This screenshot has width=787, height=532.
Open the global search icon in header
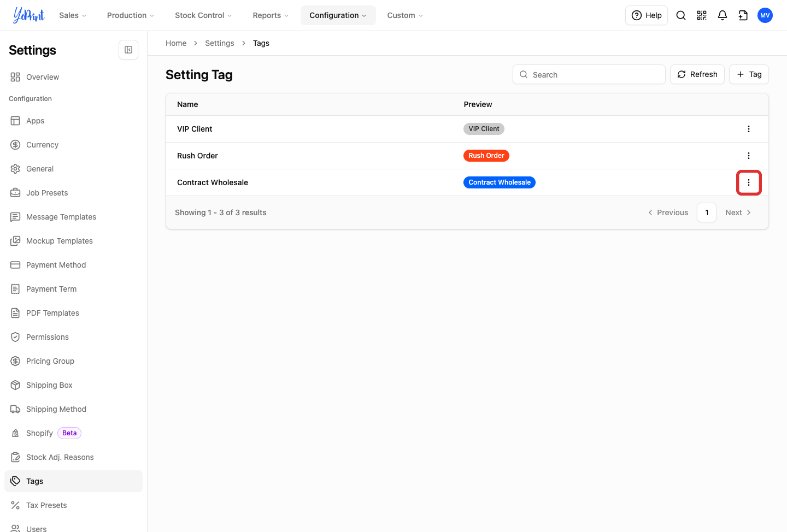681,15
